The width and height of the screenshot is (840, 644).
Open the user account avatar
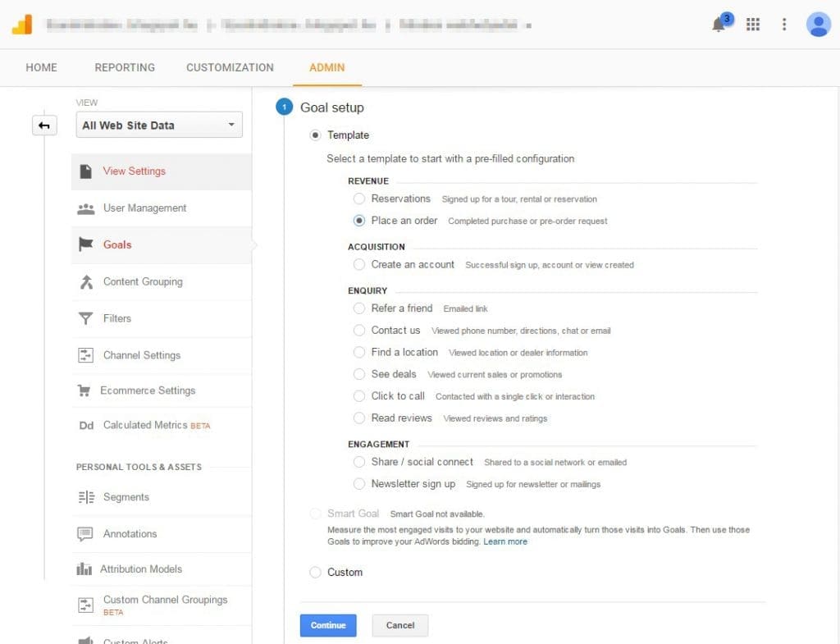(x=818, y=25)
